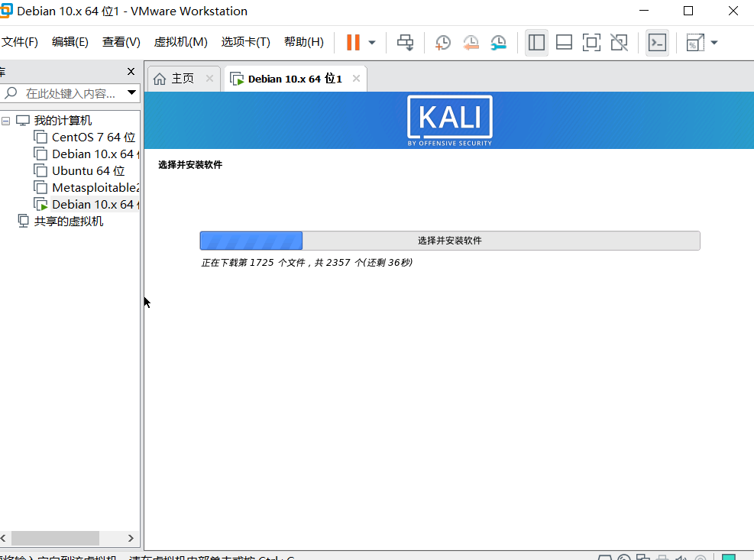Collapse the 我的计算机 tree node
This screenshot has height=560, width=754.
tap(6, 121)
